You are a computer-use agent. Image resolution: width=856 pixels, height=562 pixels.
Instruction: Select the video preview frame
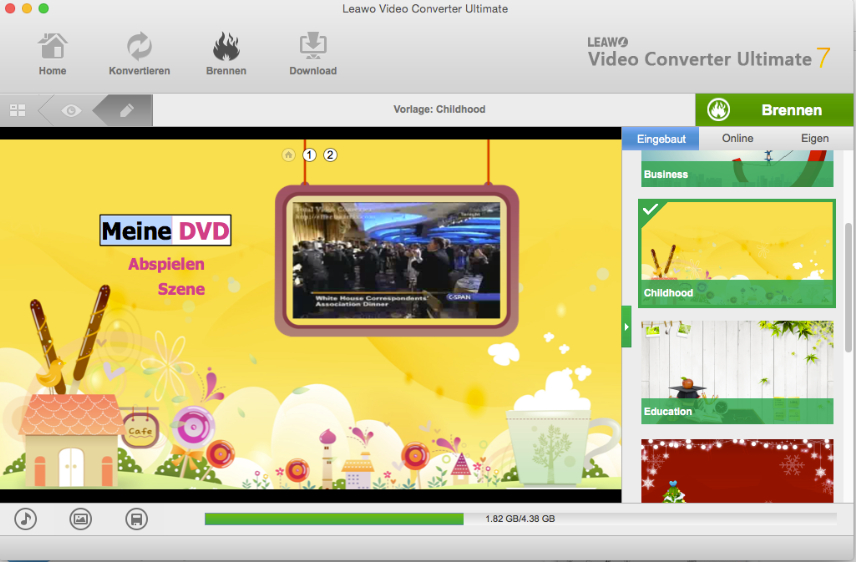coord(397,261)
